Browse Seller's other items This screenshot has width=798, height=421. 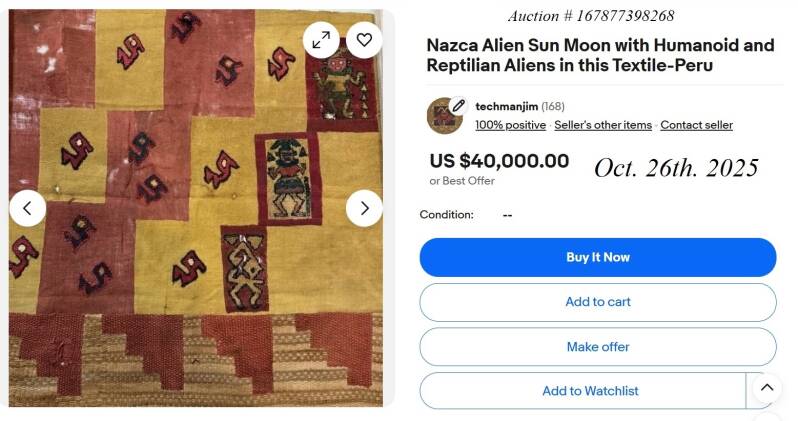click(603, 125)
